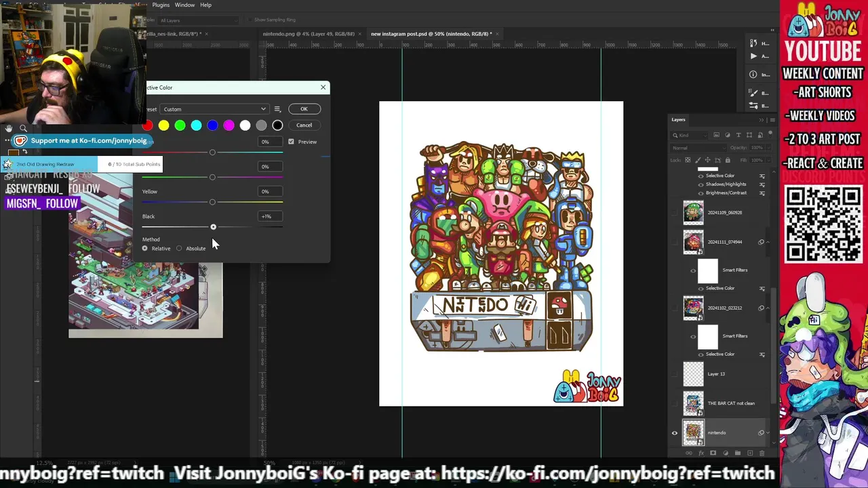Click the link layers icon in Layers footer

pyautogui.click(x=689, y=453)
